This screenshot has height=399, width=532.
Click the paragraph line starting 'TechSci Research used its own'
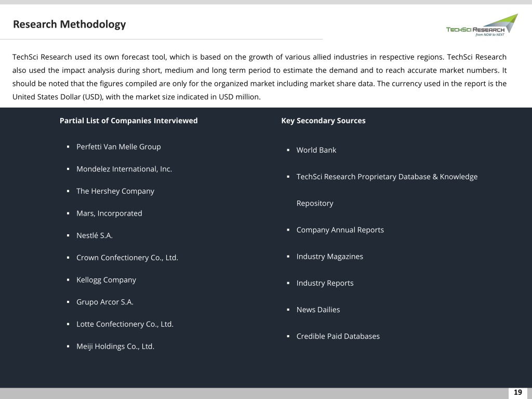(259, 57)
